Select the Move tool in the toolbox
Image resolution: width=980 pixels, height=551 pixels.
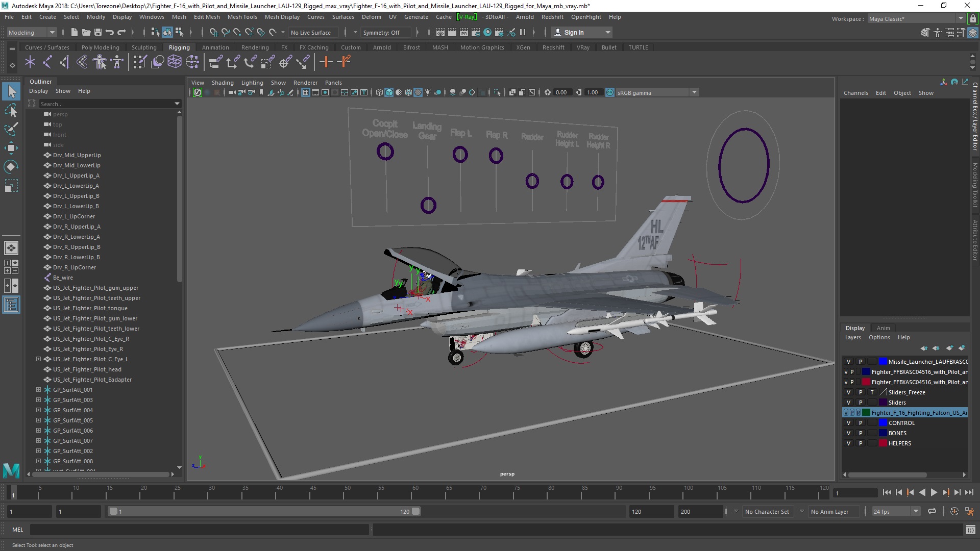coord(11,148)
